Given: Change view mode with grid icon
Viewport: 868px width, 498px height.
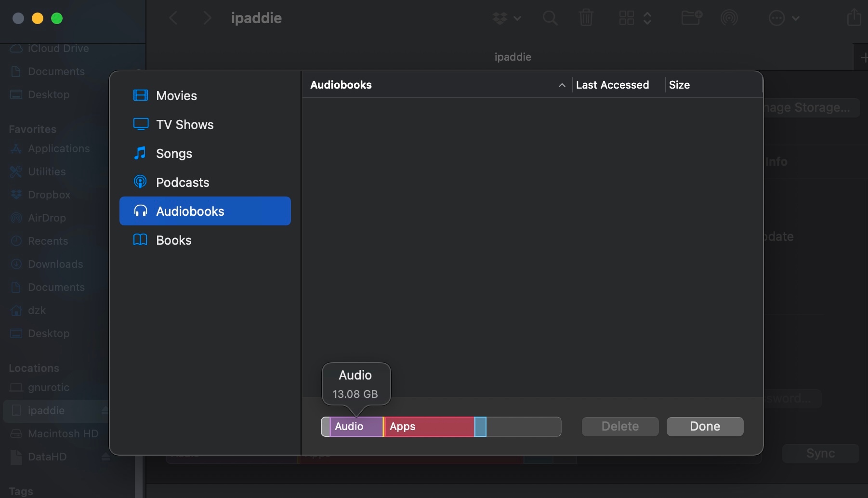Looking at the screenshot, I should point(635,18).
